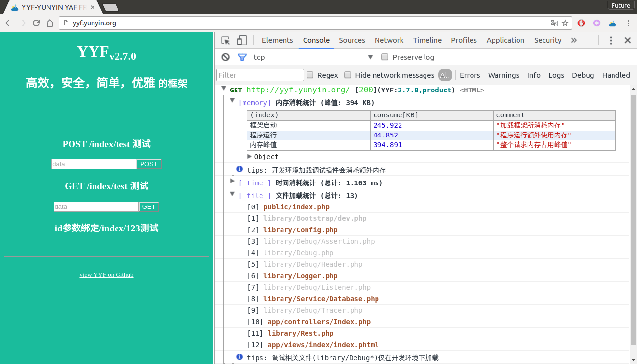Enable the Preserve log checkbox

tap(385, 57)
